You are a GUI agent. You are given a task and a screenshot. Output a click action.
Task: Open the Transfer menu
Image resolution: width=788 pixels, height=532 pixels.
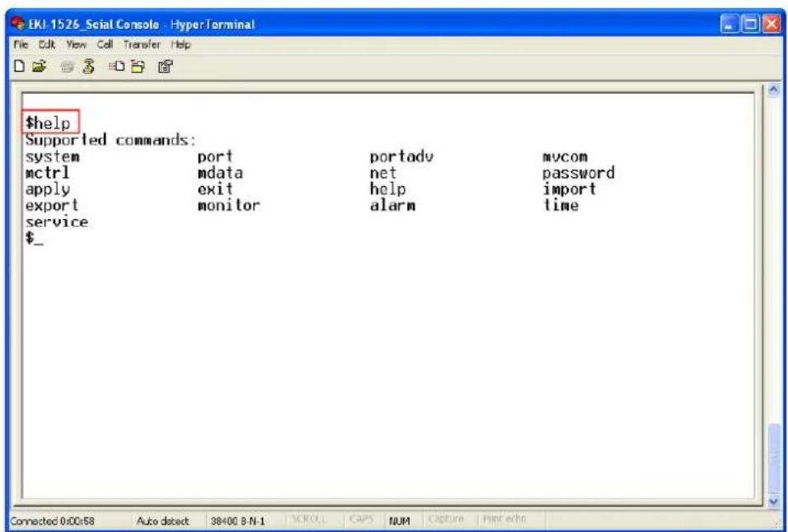pyautogui.click(x=142, y=44)
